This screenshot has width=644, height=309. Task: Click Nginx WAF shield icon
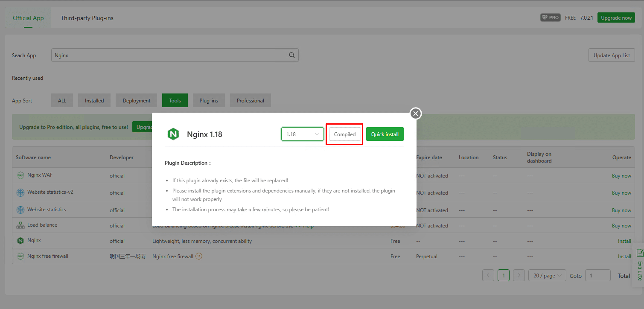click(20, 175)
